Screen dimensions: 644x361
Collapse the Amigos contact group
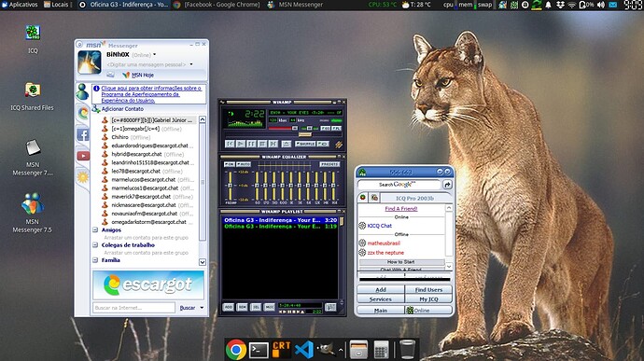(x=95, y=230)
